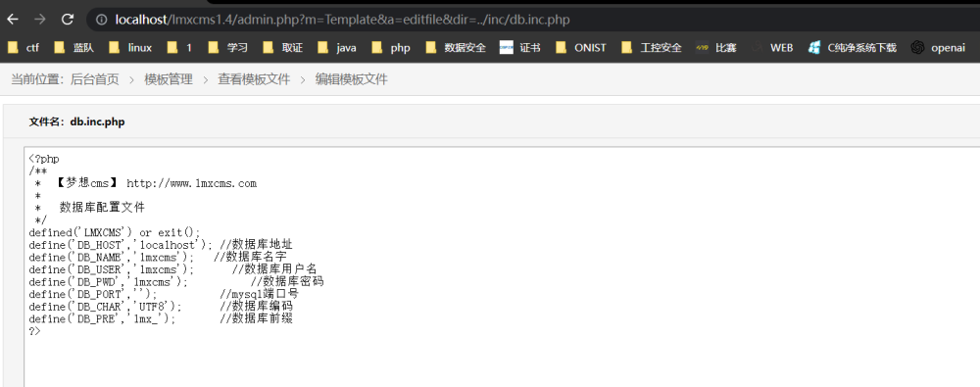This screenshot has width=980, height=387.
Task: Click the defined('LMXCMS') or exit(); line
Action: click(115, 232)
